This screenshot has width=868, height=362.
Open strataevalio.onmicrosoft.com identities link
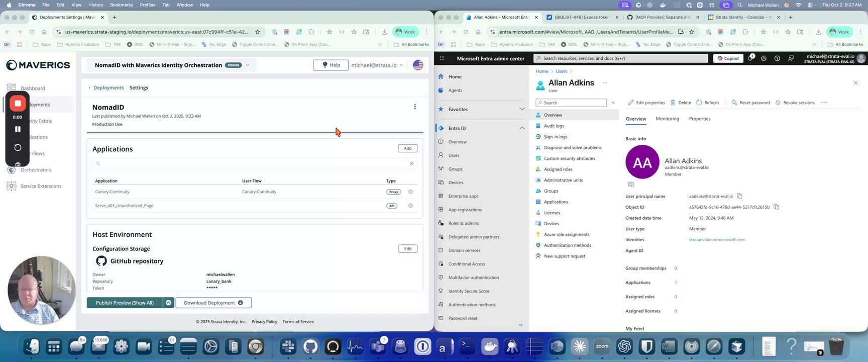[717, 240]
